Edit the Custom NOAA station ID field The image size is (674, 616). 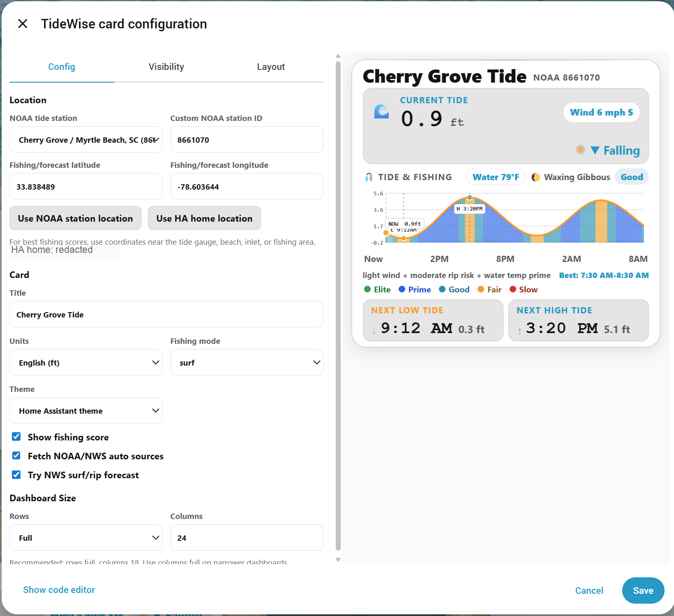247,139
